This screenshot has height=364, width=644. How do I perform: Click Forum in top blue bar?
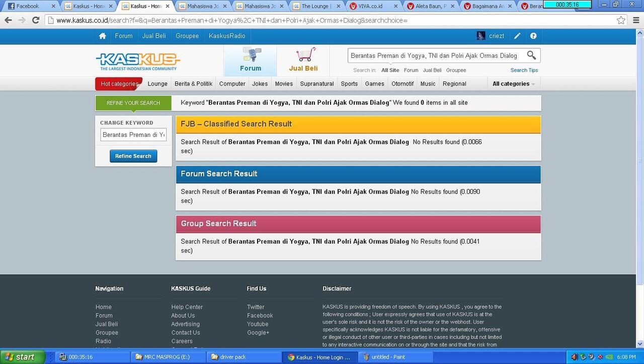pyautogui.click(x=124, y=36)
